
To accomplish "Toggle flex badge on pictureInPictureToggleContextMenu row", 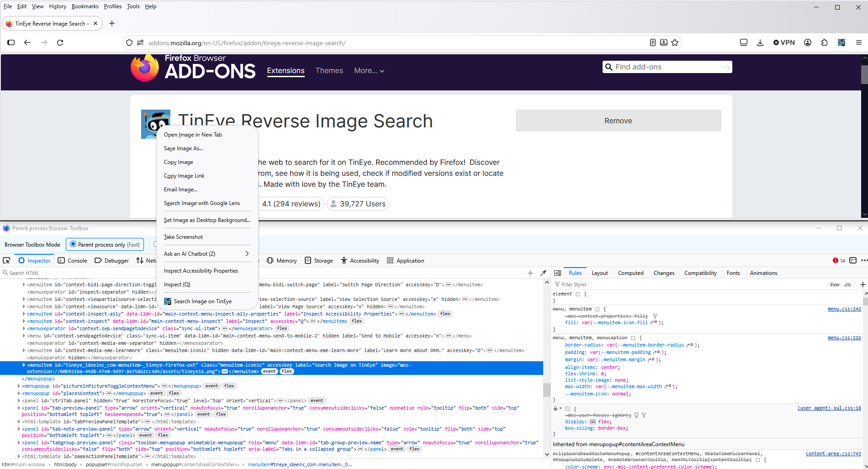I will 229,386.
